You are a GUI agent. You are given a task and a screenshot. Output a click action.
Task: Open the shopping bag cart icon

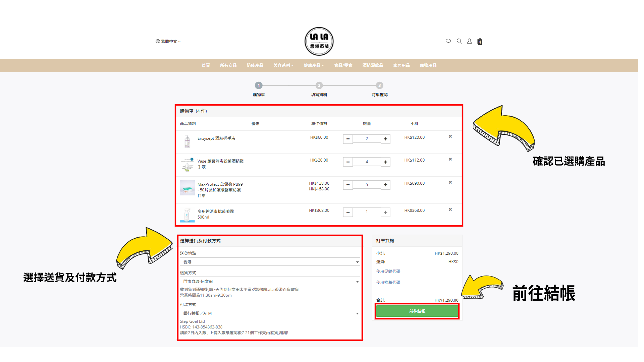point(480,42)
